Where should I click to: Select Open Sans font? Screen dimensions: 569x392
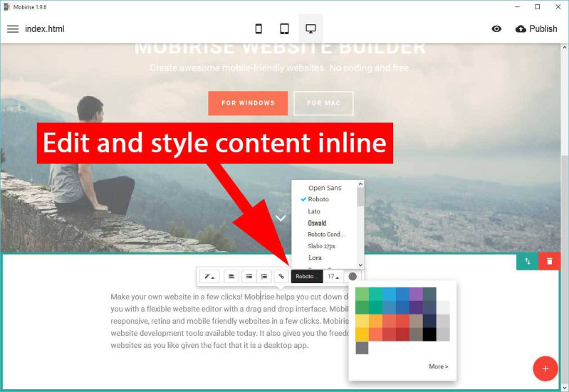pos(325,188)
